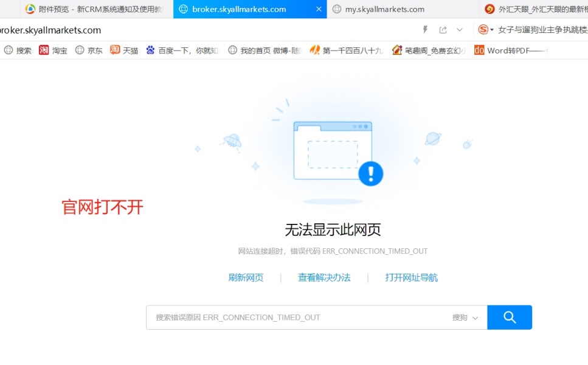
Task: Open the 百度一下 bookmark
Action: click(x=182, y=50)
